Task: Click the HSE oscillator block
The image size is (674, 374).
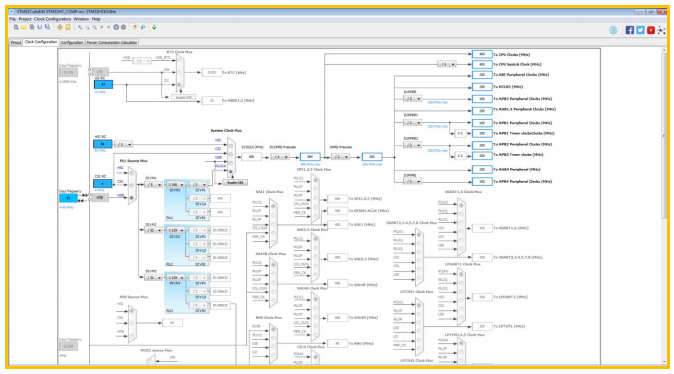Action: [100, 198]
